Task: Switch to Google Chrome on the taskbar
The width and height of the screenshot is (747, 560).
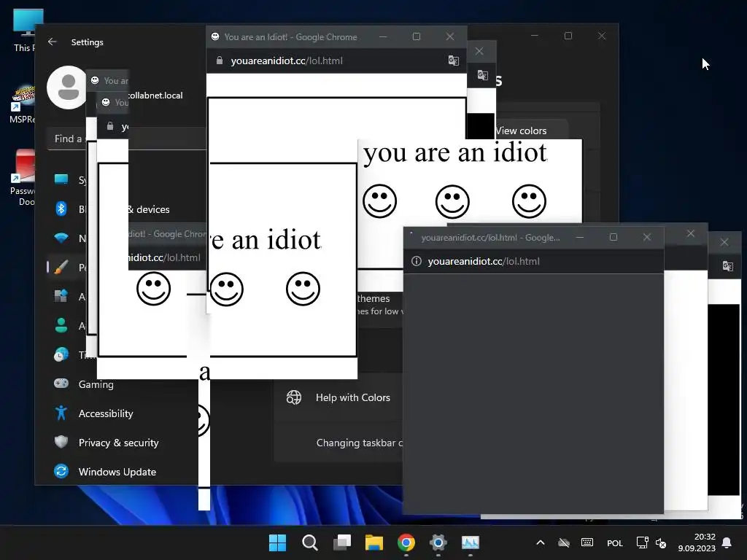Action: pos(406,542)
